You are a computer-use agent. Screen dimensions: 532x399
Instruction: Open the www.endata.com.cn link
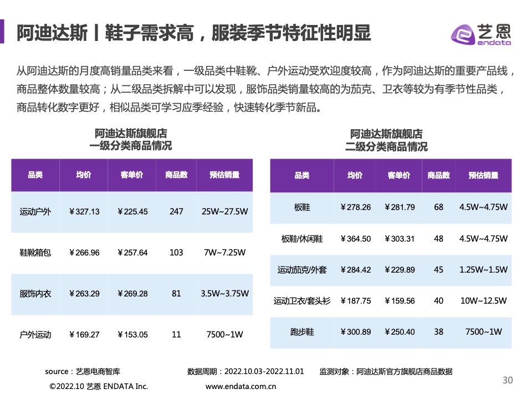[241, 386]
